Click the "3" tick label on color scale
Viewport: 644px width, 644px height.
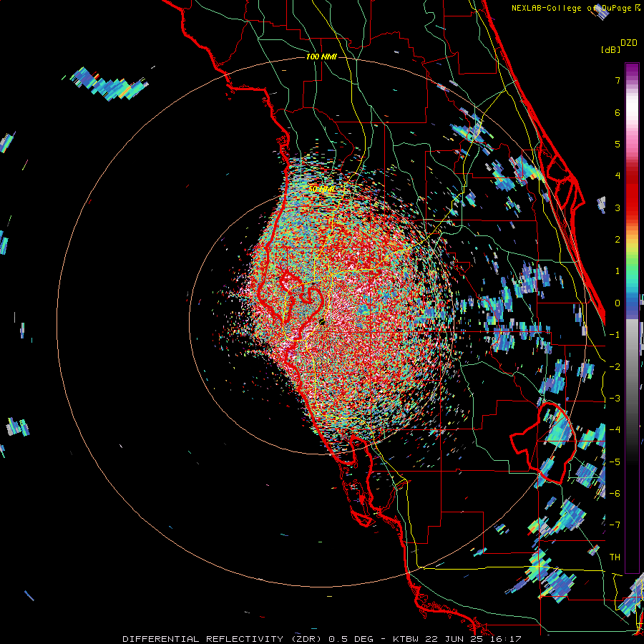pyautogui.click(x=618, y=208)
